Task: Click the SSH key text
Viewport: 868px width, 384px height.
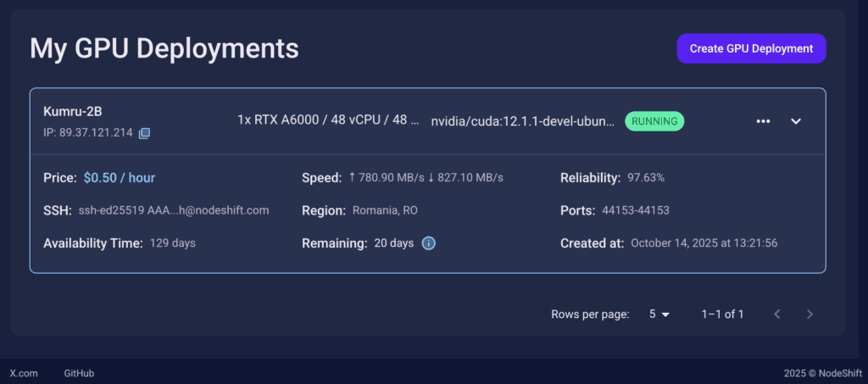Action: [173, 210]
